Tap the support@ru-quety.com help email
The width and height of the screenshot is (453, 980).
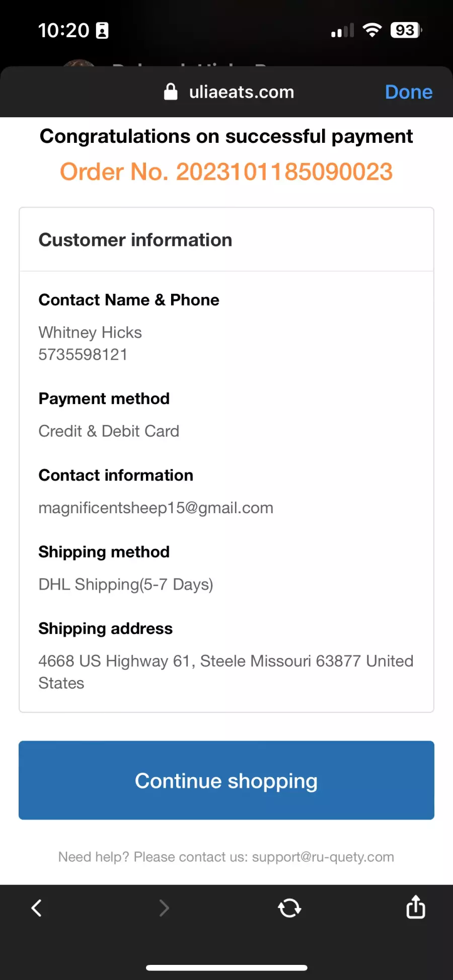coord(323,857)
